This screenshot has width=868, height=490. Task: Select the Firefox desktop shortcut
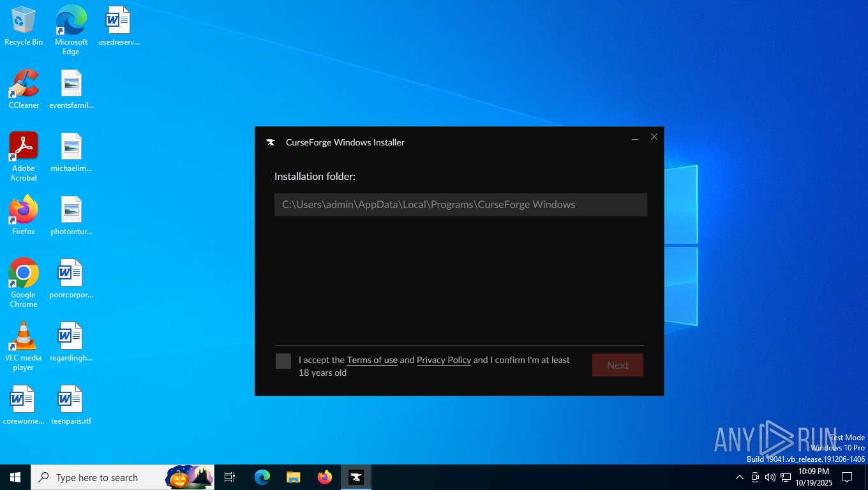24,216
